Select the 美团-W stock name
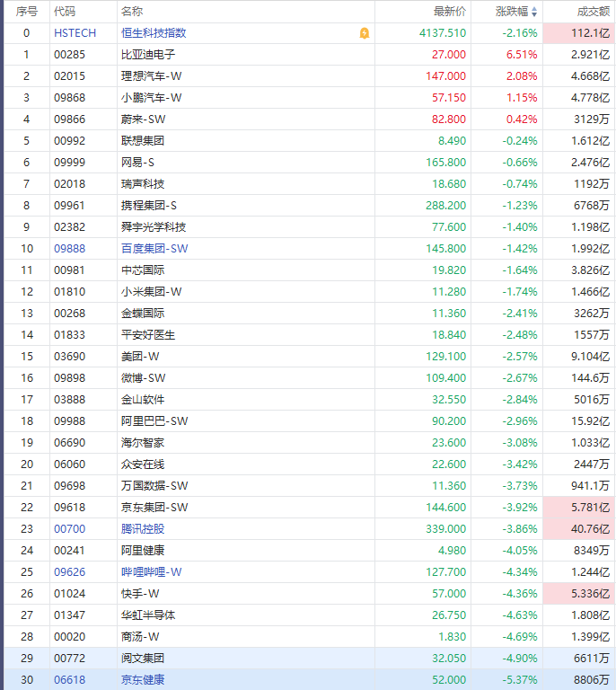 (140, 357)
